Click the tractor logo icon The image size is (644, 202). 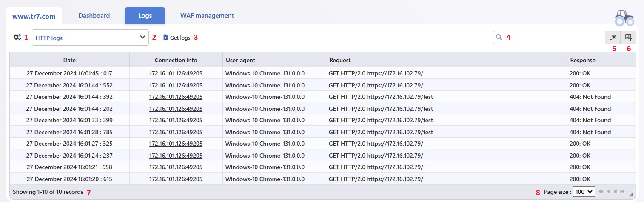pos(624,17)
